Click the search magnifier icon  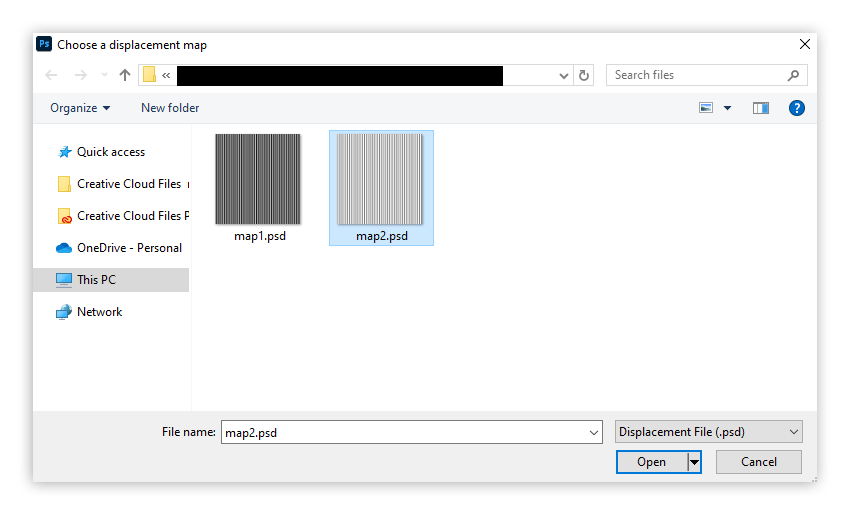[x=794, y=75]
